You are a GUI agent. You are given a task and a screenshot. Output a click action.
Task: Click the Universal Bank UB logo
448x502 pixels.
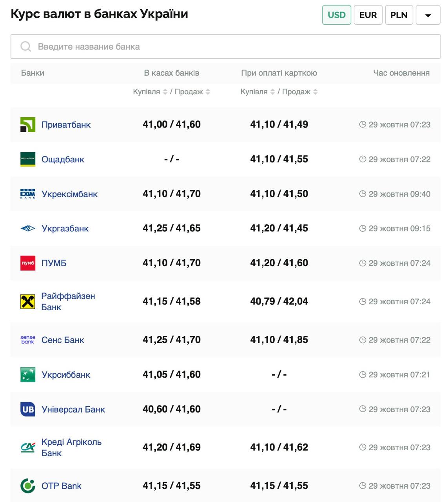click(x=28, y=409)
